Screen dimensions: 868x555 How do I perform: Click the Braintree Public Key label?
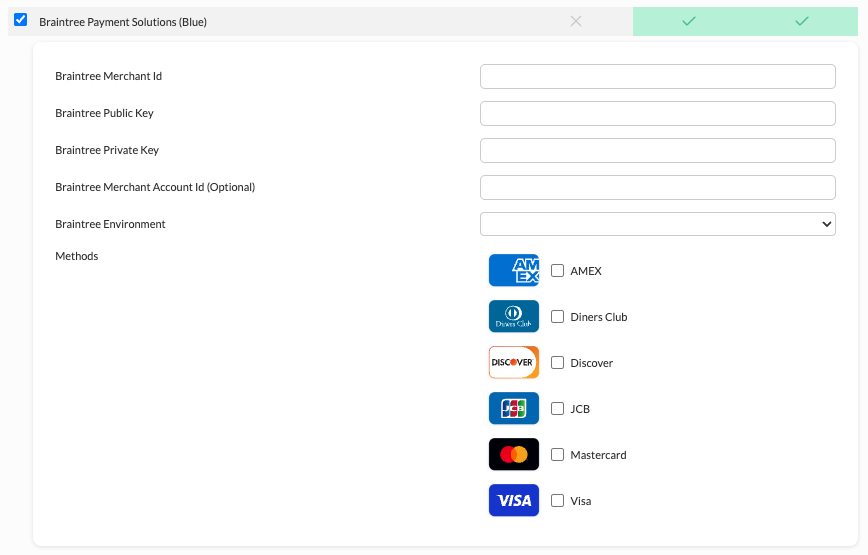point(104,113)
